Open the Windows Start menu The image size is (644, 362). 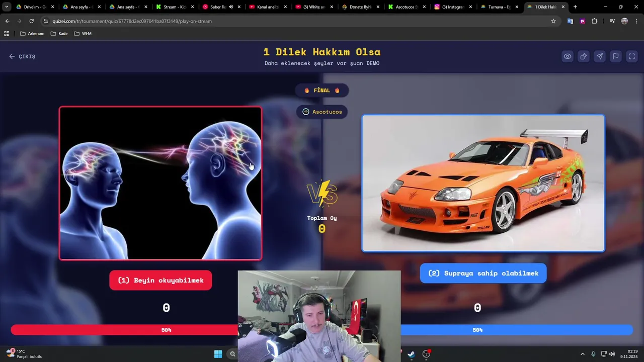point(218,354)
